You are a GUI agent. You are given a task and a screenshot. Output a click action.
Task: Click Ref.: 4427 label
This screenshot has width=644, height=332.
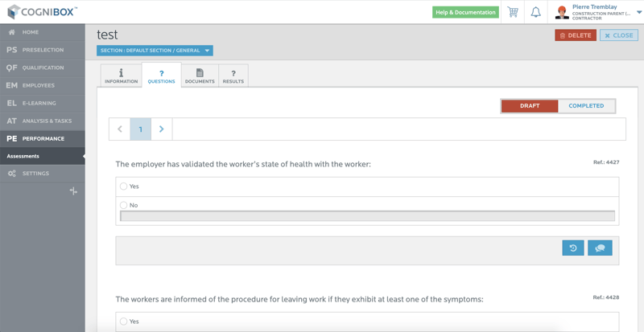(606, 162)
